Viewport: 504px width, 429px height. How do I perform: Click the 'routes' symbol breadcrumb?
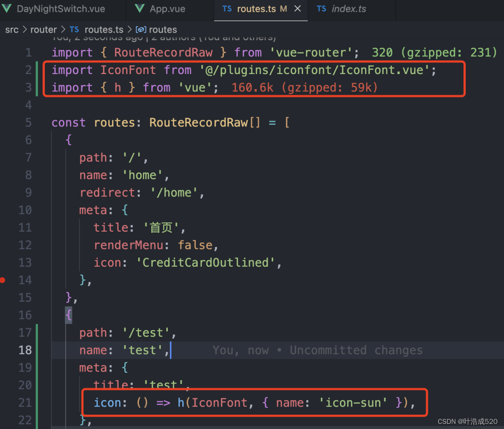[x=163, y=30]
